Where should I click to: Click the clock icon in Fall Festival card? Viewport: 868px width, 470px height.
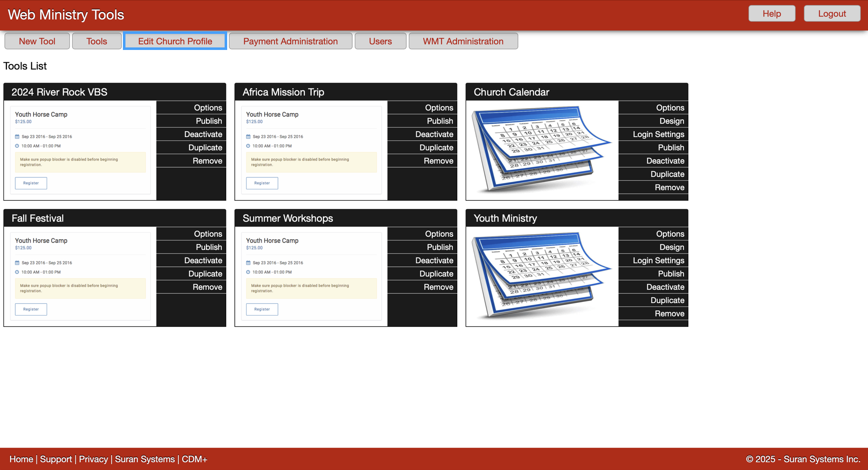pos(18,272)
